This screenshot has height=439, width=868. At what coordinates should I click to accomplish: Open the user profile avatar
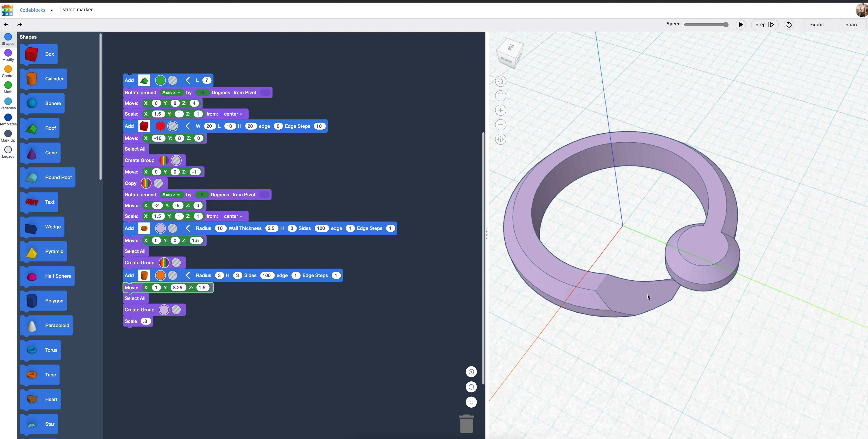click(862, 10)
